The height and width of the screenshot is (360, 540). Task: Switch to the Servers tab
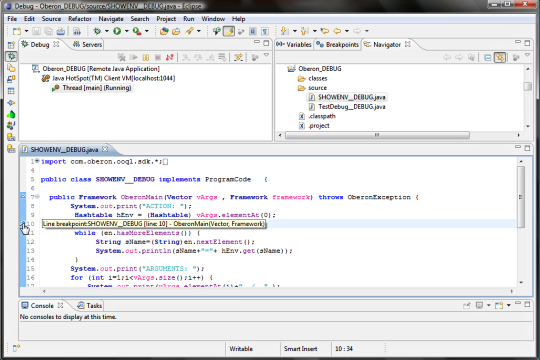[x=87, y=44]
